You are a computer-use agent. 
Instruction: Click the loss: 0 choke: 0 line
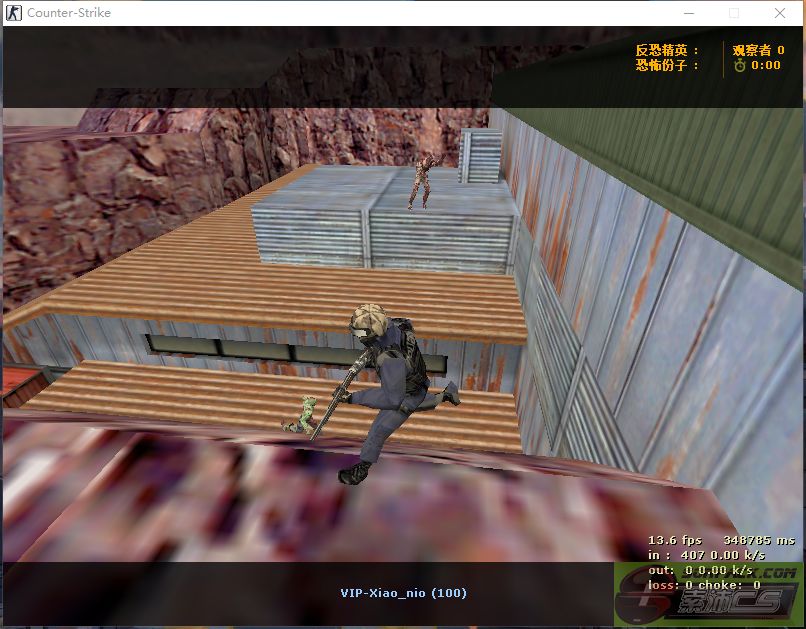[x=704, y=585]
